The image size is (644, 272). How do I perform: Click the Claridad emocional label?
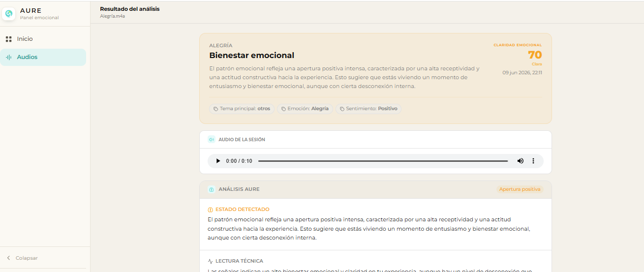click(x=518, y=45)
